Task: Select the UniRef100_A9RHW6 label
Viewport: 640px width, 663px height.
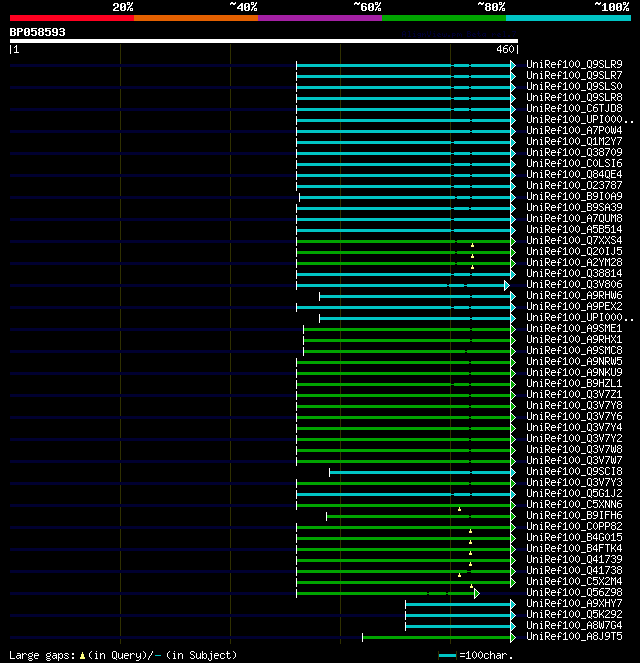Action: pos(574,295)
